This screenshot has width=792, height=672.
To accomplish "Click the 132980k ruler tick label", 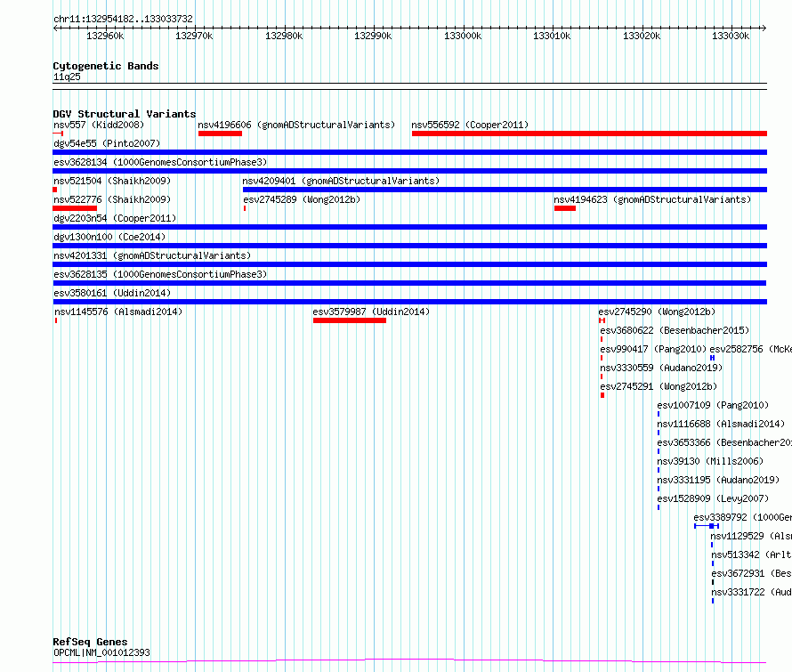I will [x=284, y=36].
